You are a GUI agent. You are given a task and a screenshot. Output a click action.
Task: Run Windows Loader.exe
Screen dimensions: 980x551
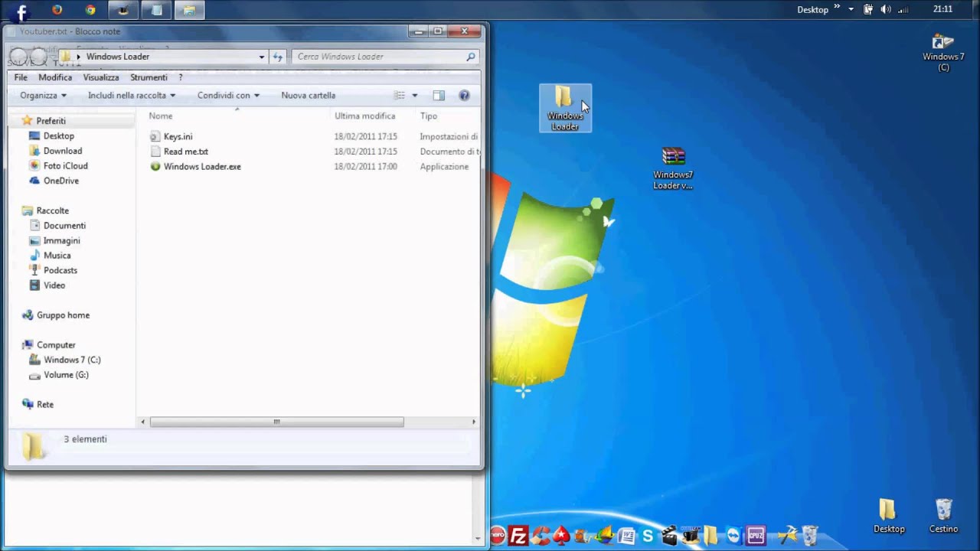click(x=202, y=166)
